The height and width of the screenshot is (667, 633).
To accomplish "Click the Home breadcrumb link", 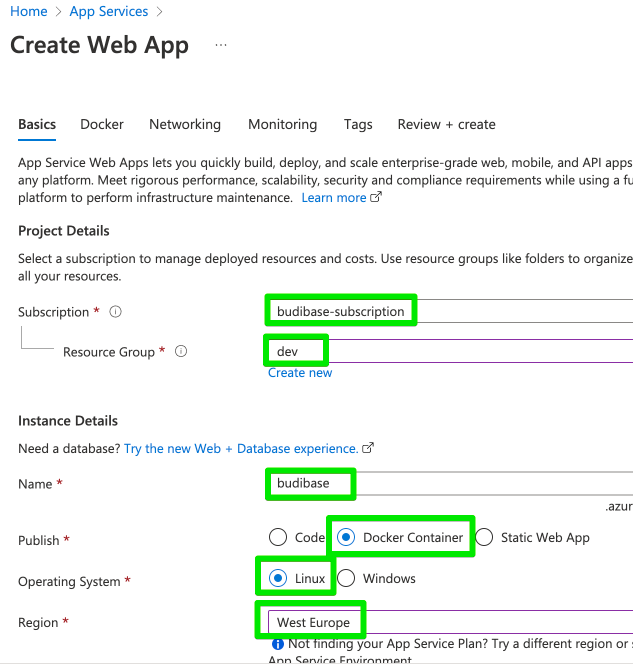I will pyautogui.click(x=29, y=11).
